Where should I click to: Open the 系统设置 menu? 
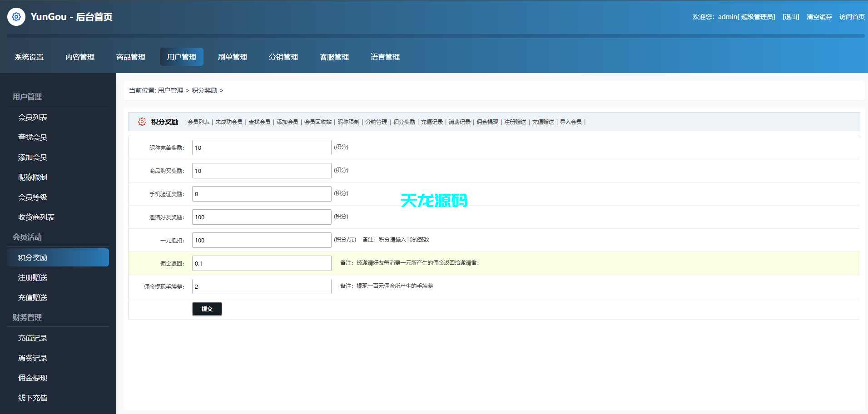click(29, 57)
